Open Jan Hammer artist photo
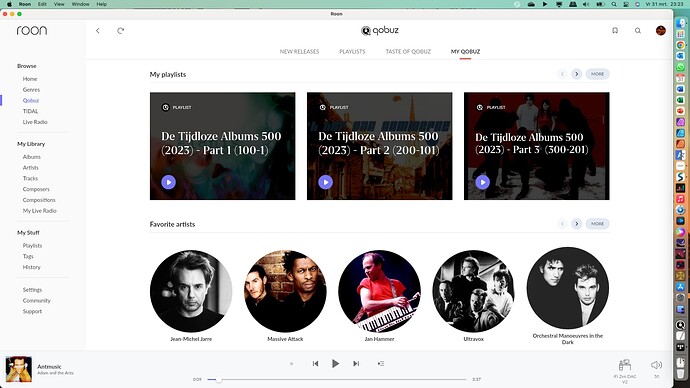This screenshot has width=690, height=388. tap(379, 291)
